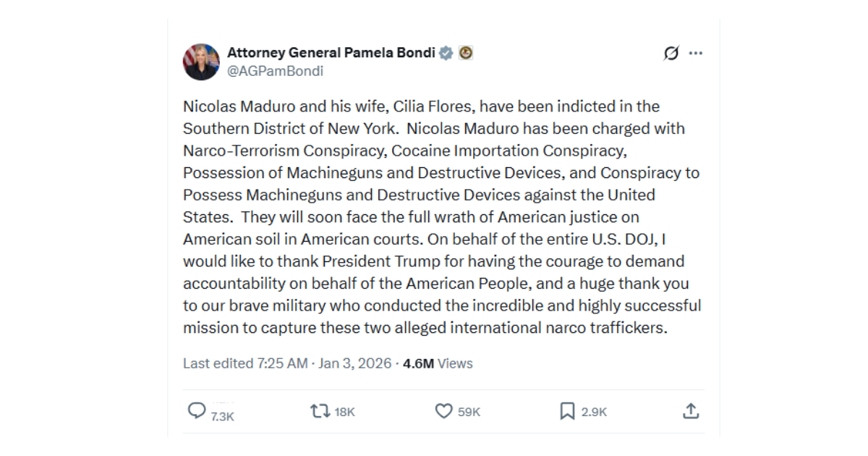
Task: Click the blue verified checkmark badge
Action: click(445, 52)
